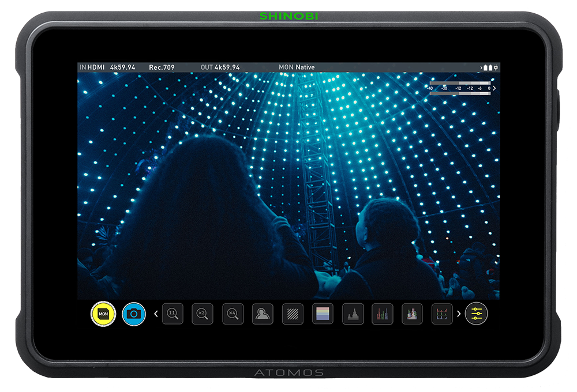The width and height of the screenshot is (577, 392).
Task: Open the MON Native monitor mode menu
Action: tap(297, 67)
